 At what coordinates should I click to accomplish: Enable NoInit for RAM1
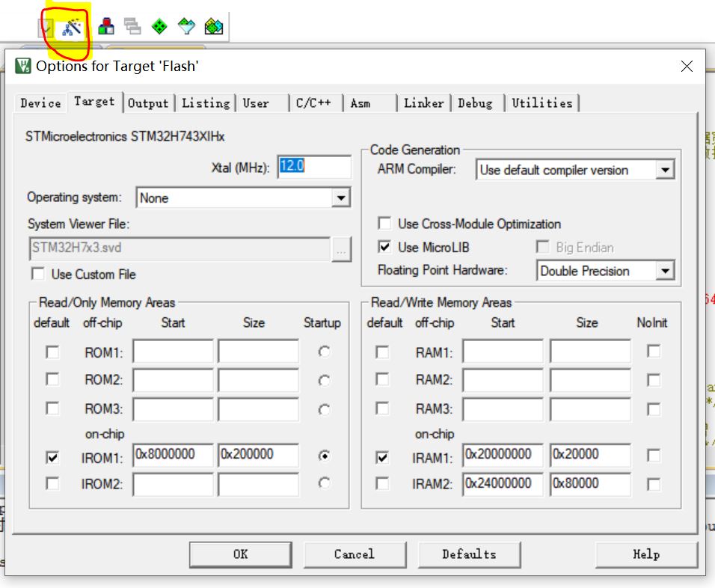tap(654, 352)
